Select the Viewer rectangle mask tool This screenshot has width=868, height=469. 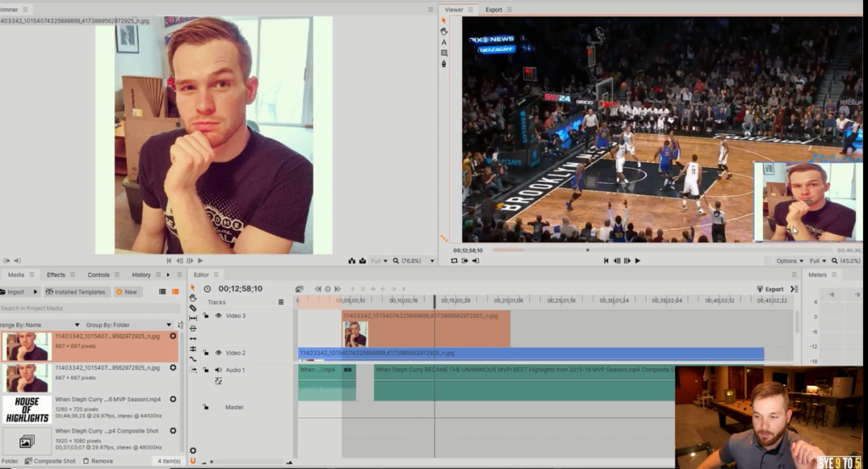pyautogui.click(x=443, y=53)
